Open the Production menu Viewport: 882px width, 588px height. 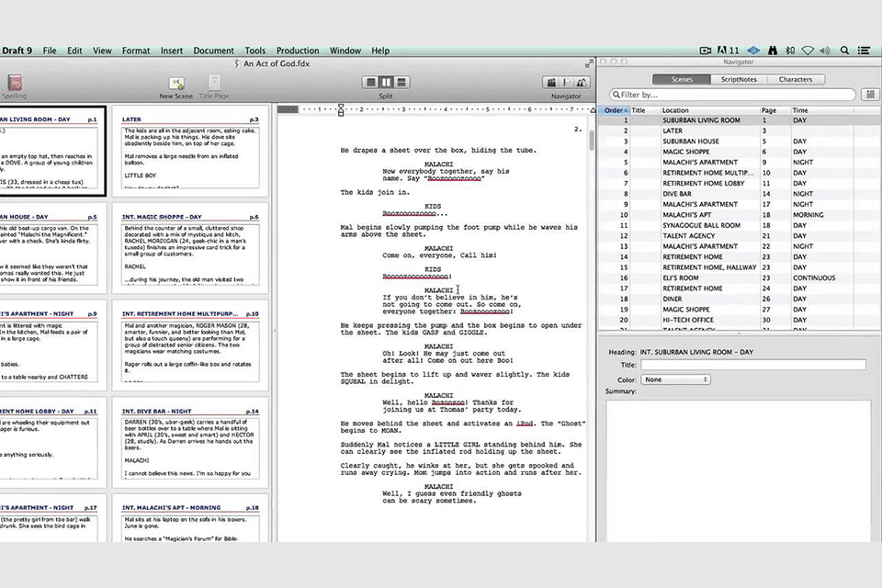click(298, 51)
